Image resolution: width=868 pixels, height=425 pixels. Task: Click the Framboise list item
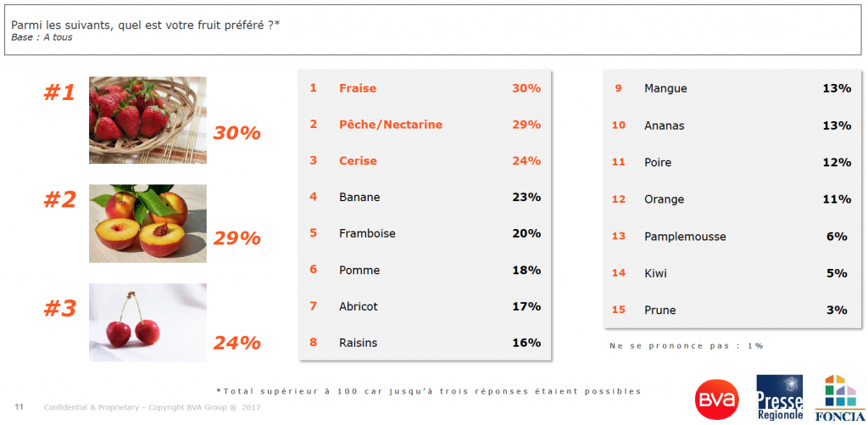point(425,234)
